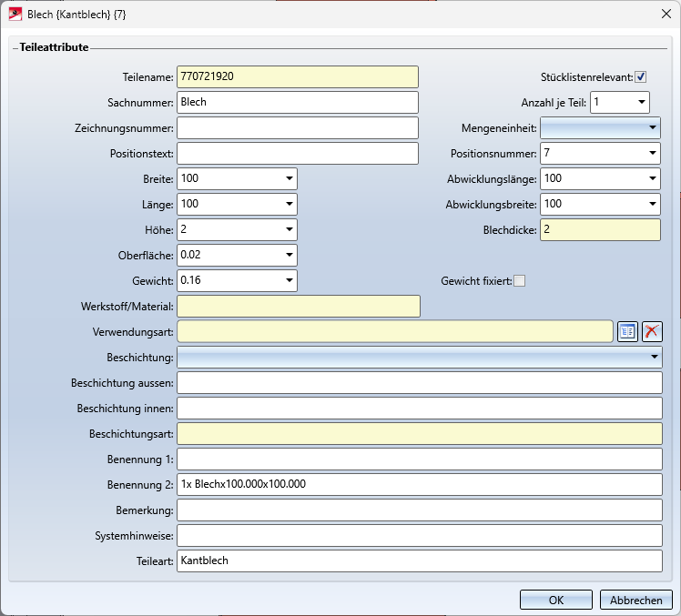
Task: Open the Abwicklungslänge dropdown arrow
Action: [x=653, y=179]
